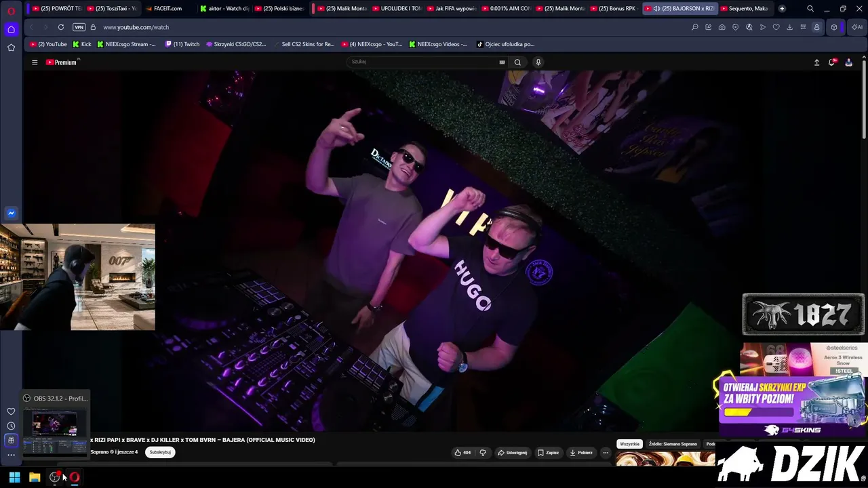This screenshot has height=488, width=868.
Task: Click the sidebar gift box icon
Action: (x=11, y=440)
